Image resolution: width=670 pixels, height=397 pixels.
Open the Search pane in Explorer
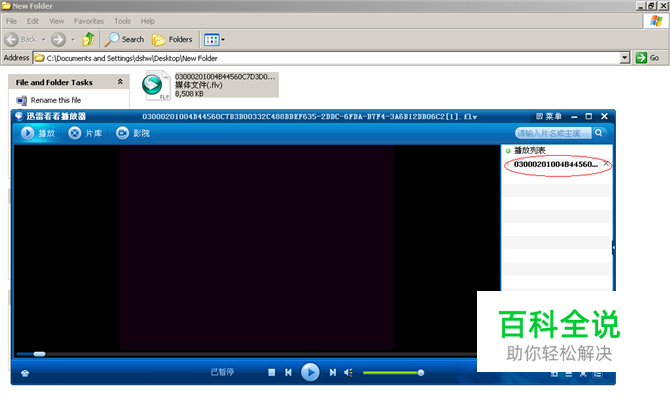(x=124, y=39)
